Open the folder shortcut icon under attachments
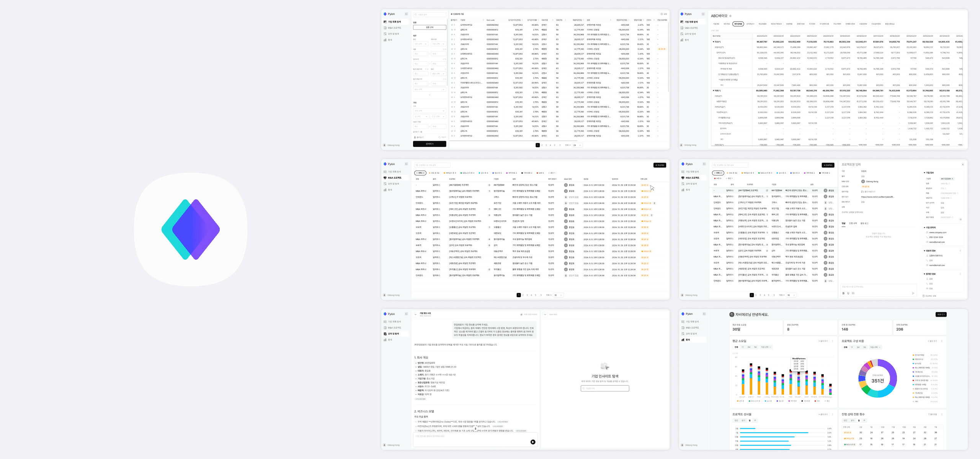This screenshot has height=459, width=980. (x=862, y=192)
